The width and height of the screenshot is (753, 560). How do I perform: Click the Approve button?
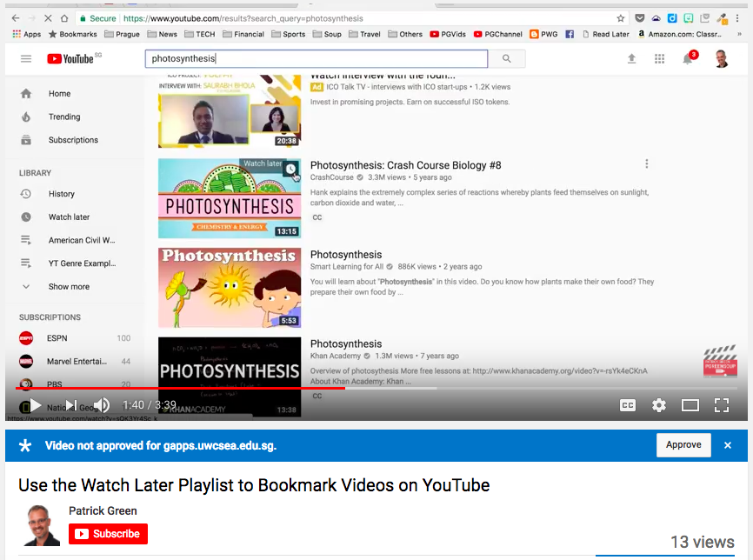click(x=683, y=444)
